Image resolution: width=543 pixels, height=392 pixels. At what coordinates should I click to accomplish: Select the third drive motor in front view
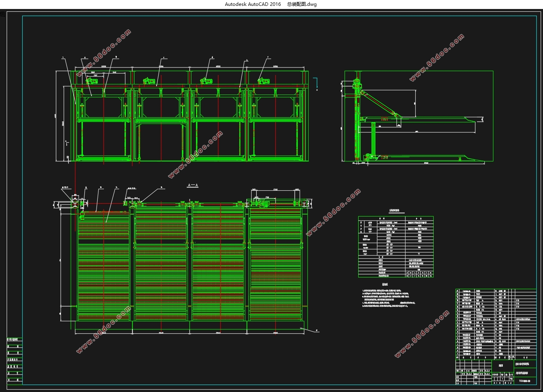click(206, 81)
